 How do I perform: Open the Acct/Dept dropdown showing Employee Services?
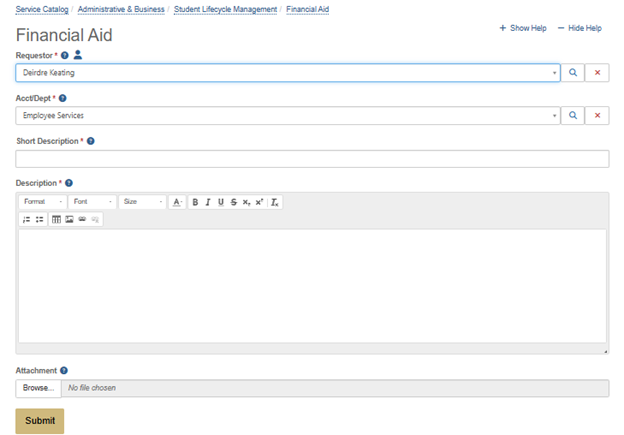coord(288,115)
